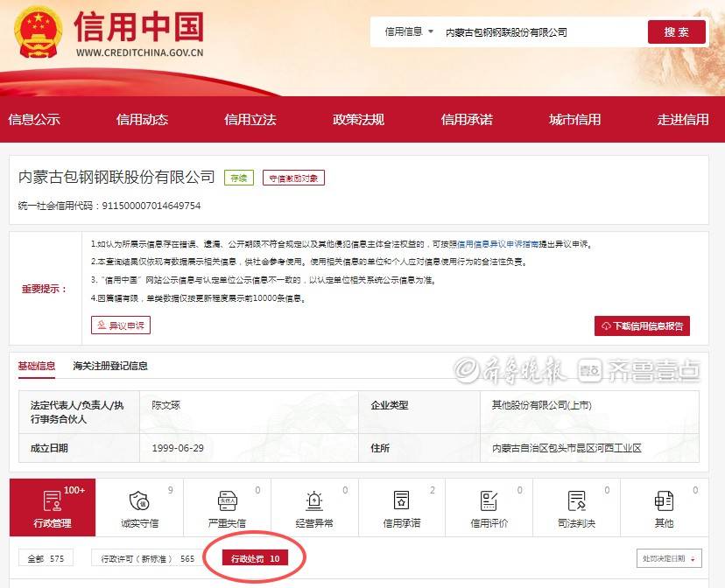The width and height of the screenshot is (725, 588).
Task: Click the 搜索 button
Action: pos(677,31)
